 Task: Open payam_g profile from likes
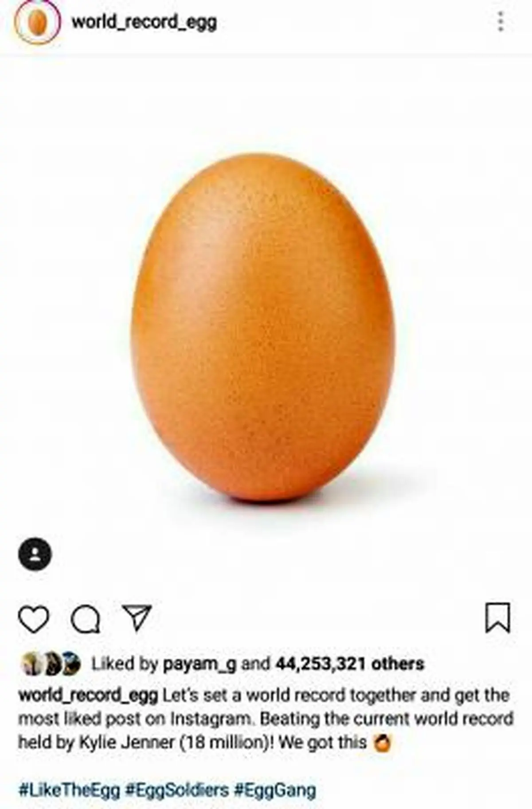click(199, 664)
